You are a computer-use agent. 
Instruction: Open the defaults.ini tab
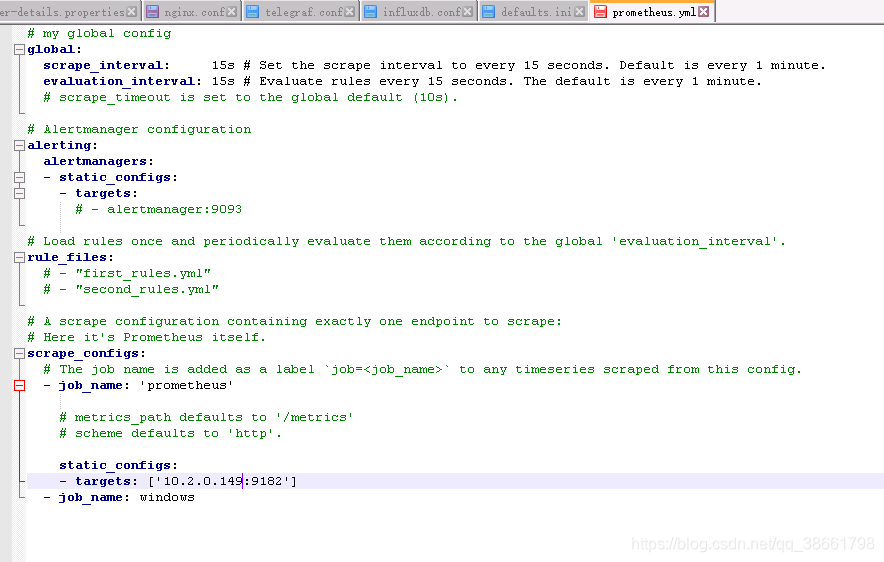(534, 12)
